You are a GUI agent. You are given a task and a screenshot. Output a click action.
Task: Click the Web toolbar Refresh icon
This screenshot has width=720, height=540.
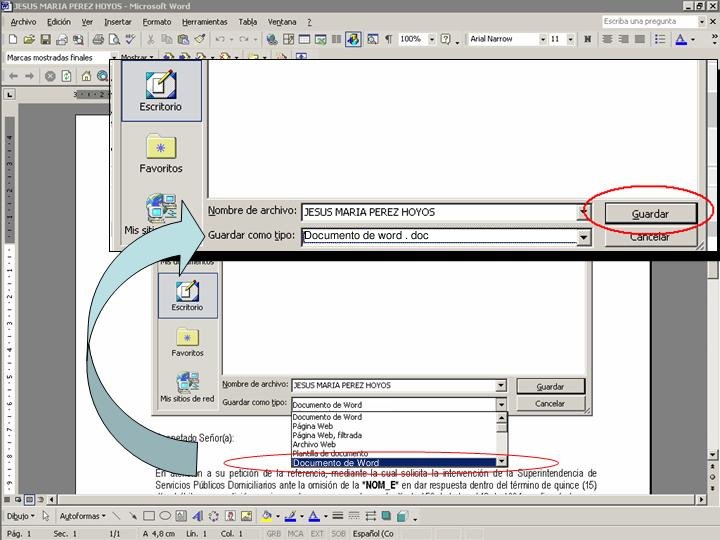click(67, 76)
